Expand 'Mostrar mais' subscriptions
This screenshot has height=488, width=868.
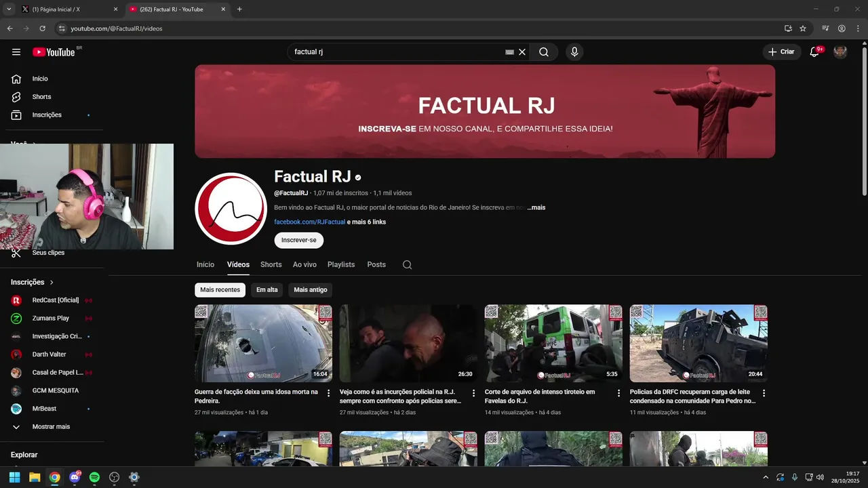pos(52,427)
